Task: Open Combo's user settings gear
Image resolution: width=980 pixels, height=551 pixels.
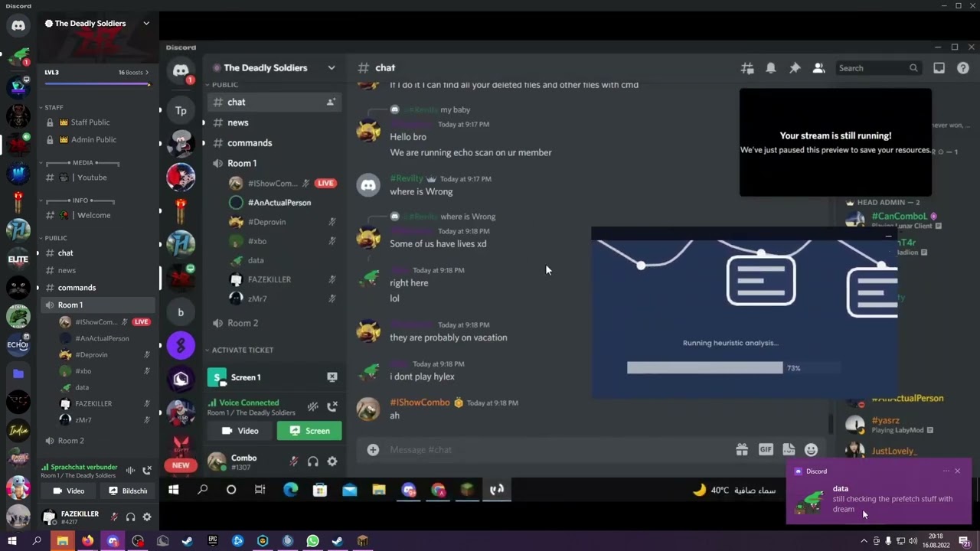Action: pos(332,461)
